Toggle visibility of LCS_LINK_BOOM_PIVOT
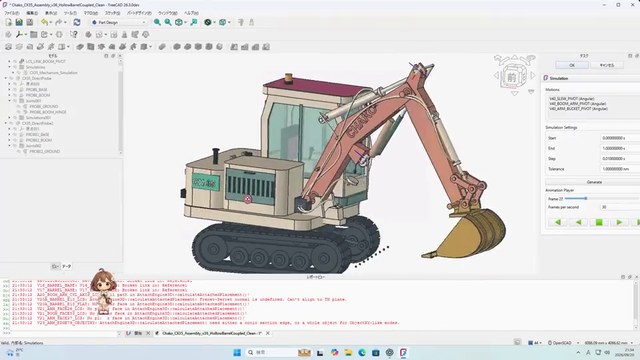 coord(15,61)
